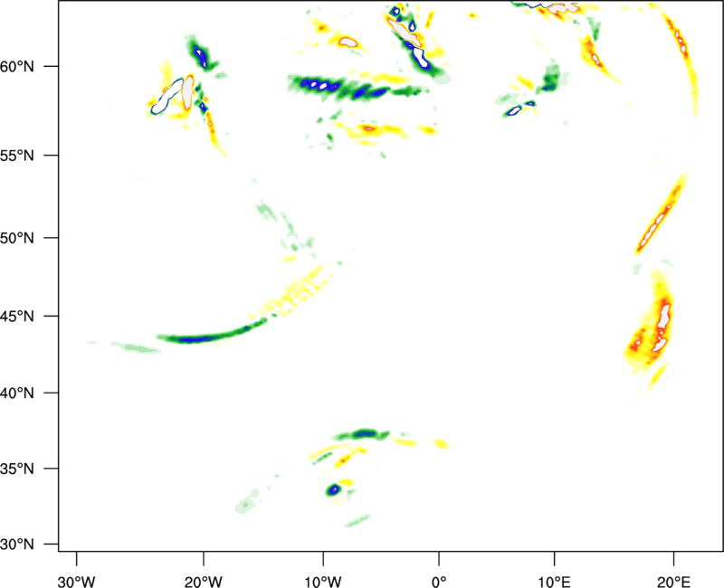Click the 0° longitude label
The width and height of the screenshot is (724, 588).
point(439,582)
